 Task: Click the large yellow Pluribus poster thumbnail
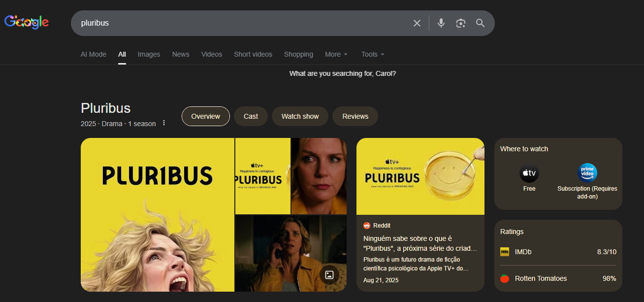click(x=158, y=215)
